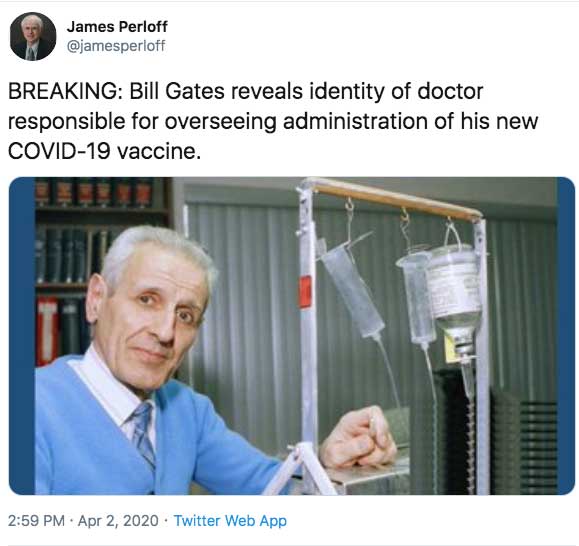The height and width of the screenshot is (546, 579).
Task: Open James Perloff's profile avatar
Action: 33,36
